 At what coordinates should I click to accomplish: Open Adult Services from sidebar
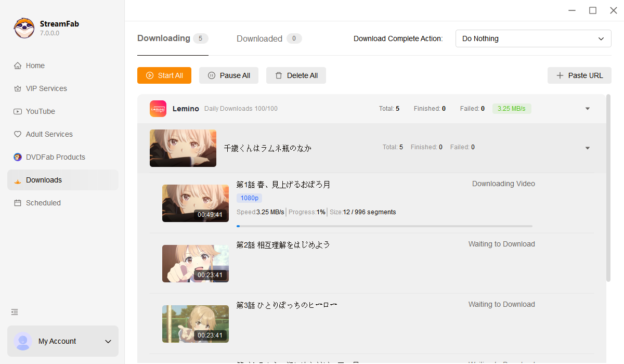(49, 134)
